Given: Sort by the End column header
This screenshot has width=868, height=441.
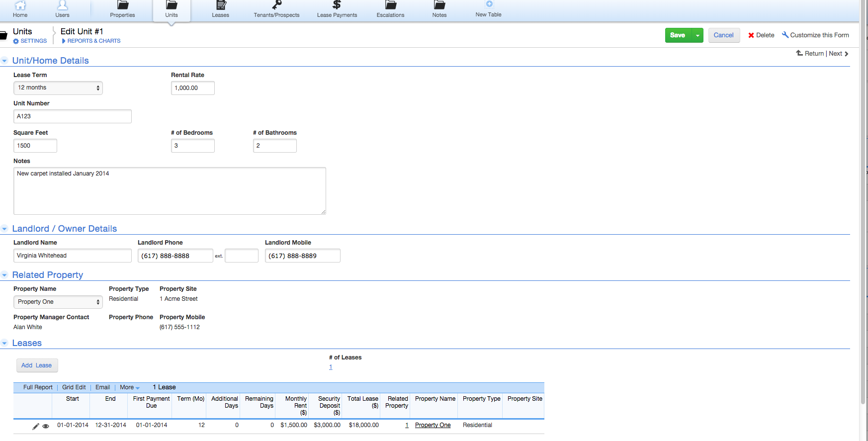Looking at the screenshot, I should pos(110,399).
